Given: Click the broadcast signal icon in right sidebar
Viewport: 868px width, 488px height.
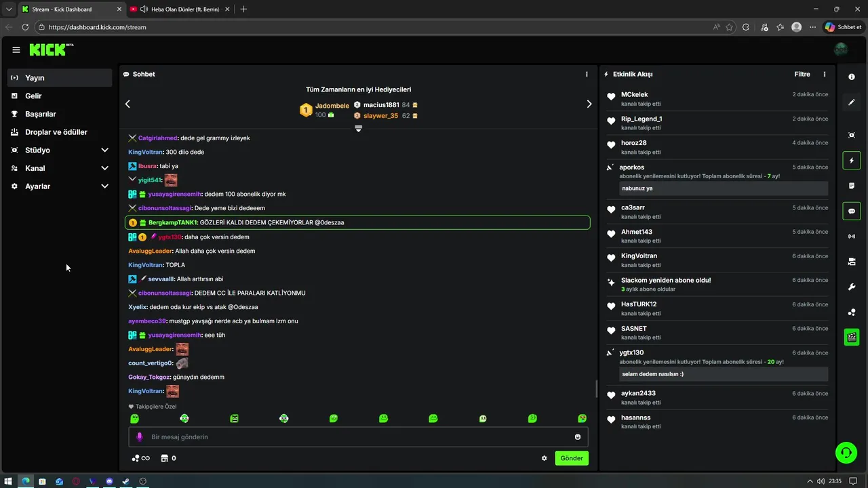Looking at the screenshot, I should 852,237.
